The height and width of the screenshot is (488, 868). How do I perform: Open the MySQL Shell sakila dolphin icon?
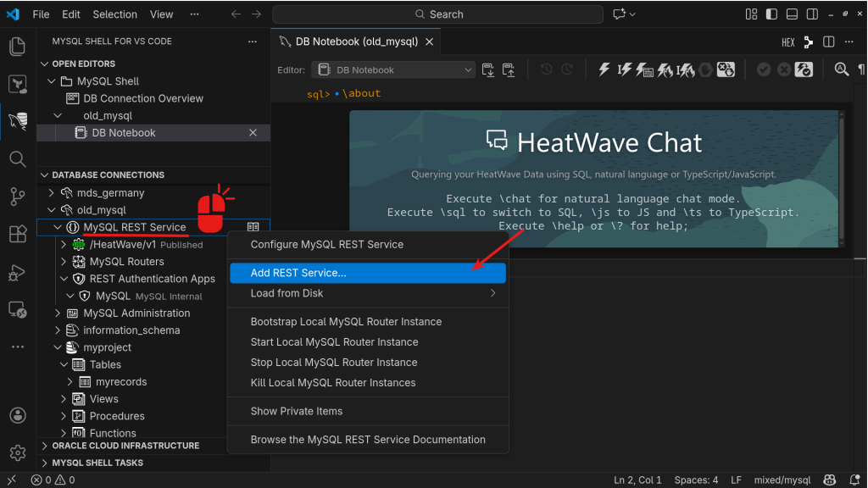(17, 120)
